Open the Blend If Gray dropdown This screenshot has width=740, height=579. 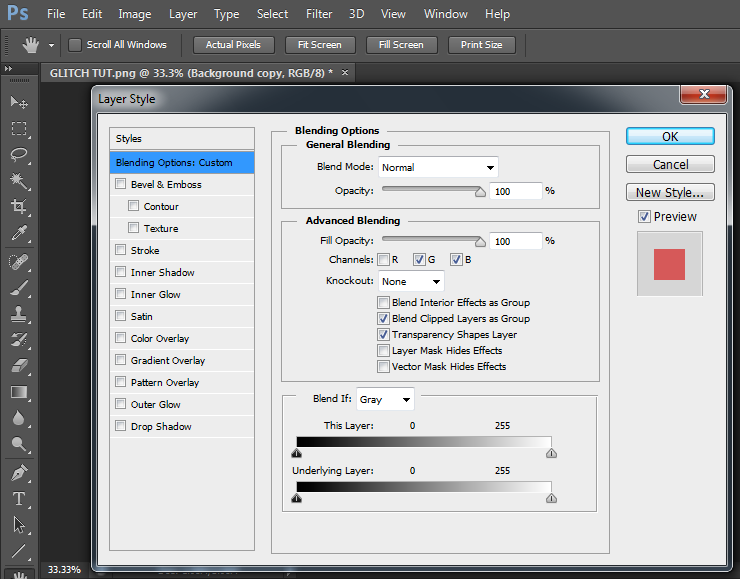(385, 399)
